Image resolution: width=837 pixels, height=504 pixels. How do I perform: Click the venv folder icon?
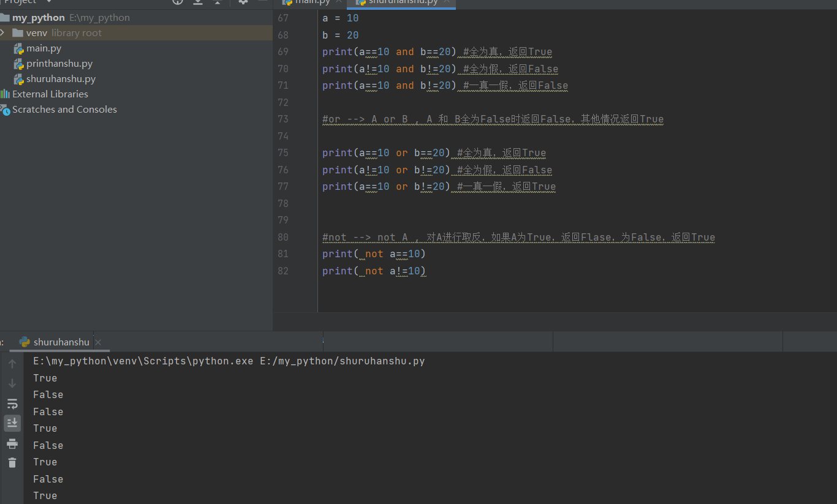[x=17, y=32]
